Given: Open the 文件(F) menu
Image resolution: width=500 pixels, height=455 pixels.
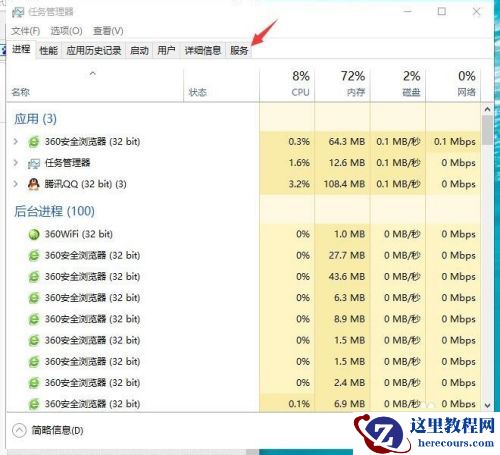Looking at the screenshot, I should (x=25, y=31).
